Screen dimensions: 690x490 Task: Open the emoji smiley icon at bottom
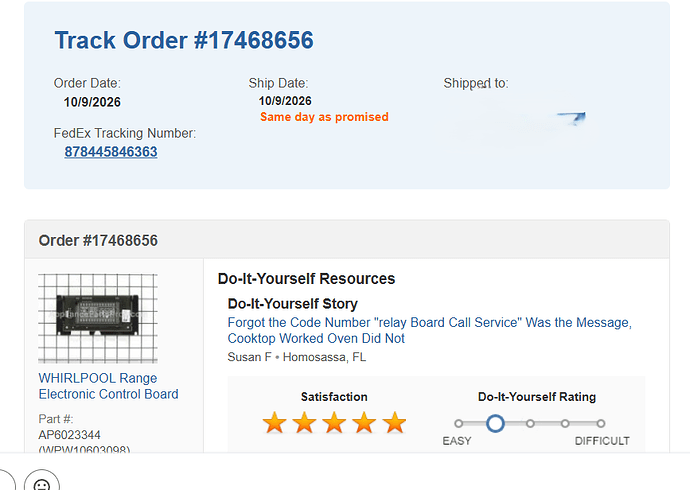(42, 481)
